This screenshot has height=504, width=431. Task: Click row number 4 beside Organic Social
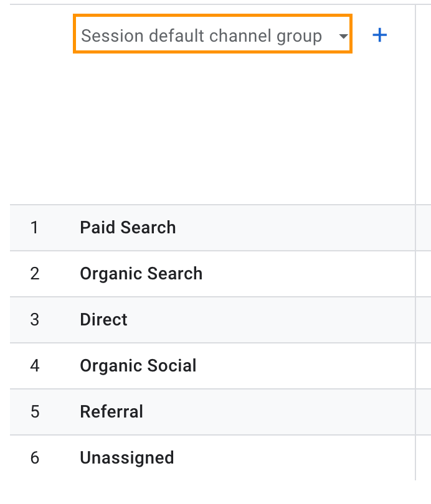tap(34, 366)
